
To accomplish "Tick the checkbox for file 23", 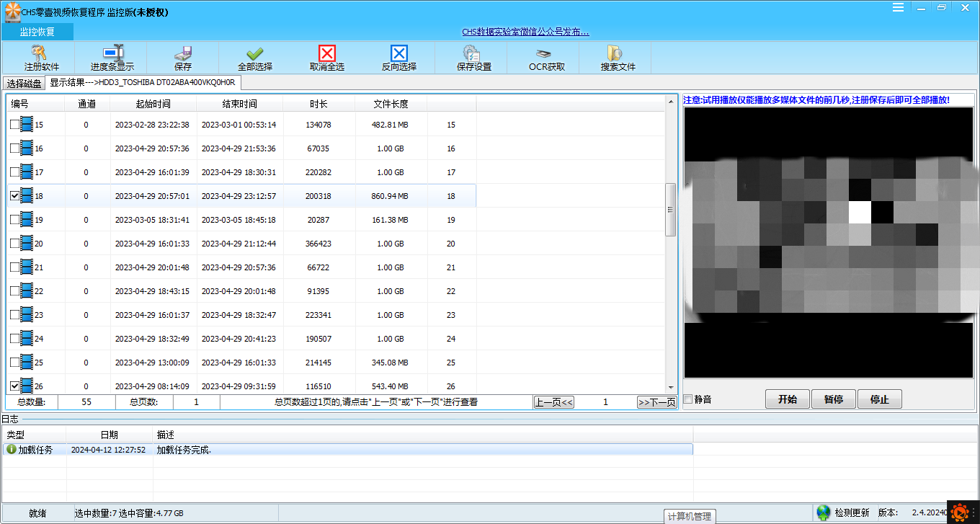I will (x=14, y=315).
